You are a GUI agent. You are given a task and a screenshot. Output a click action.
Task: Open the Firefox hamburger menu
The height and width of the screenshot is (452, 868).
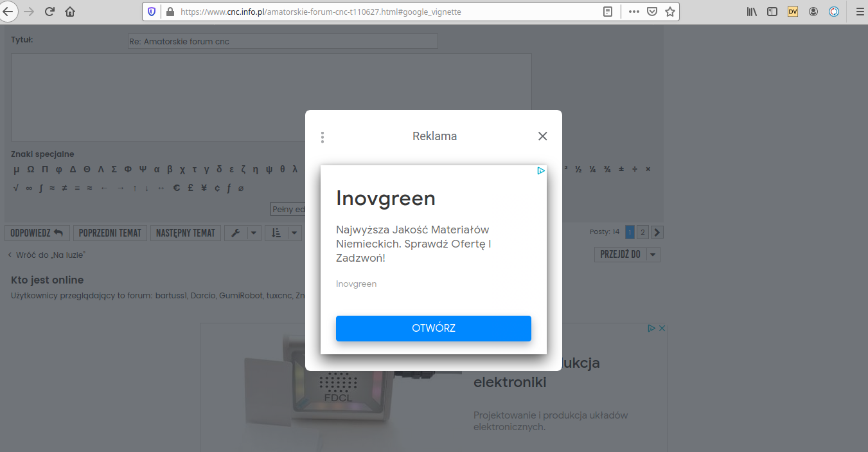[860, 12]
